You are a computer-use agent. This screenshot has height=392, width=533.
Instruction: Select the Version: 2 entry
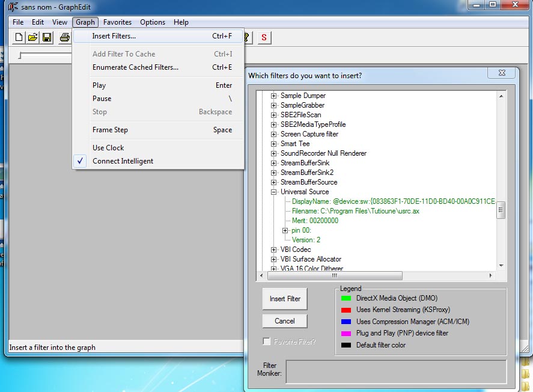point(306,240)
